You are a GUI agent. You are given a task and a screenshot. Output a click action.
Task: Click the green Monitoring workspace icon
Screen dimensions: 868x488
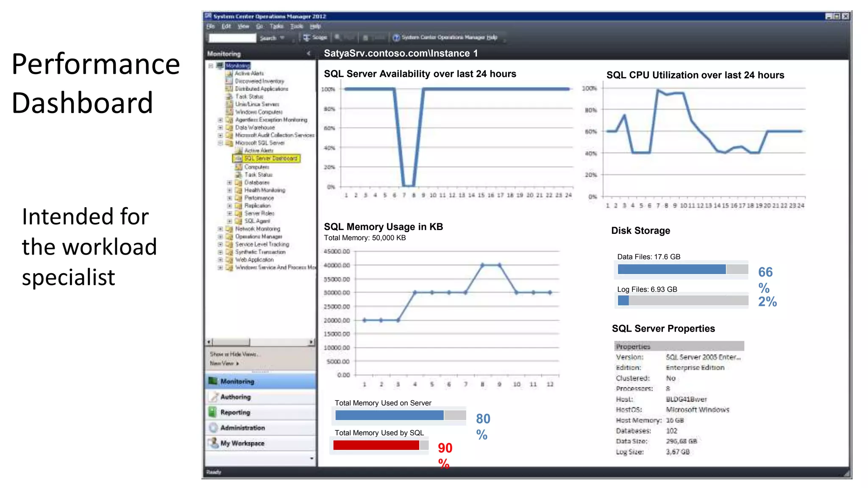[x=213, y=381]
